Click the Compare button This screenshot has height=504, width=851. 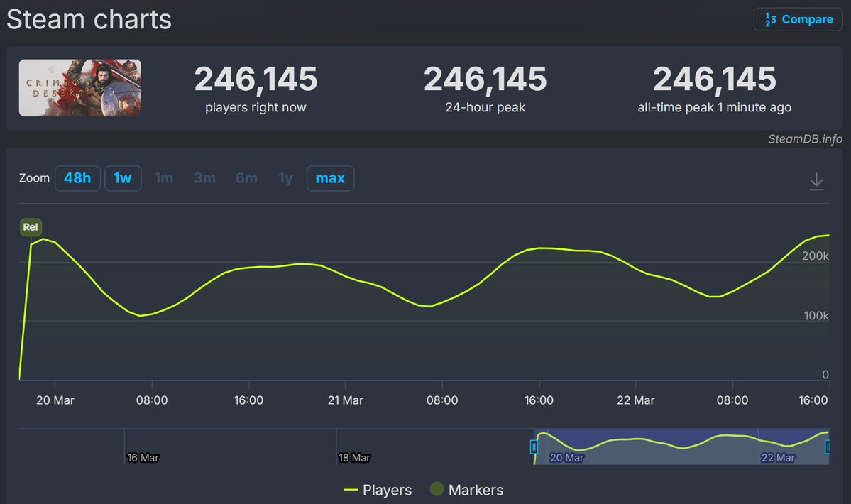(x=798, y=20)
